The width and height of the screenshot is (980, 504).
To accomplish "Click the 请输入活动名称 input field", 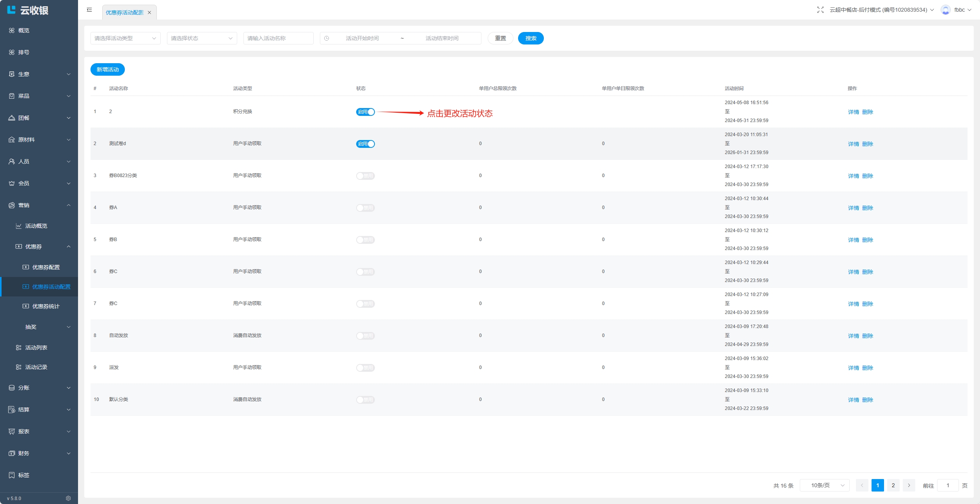I will pyautogui.click(x=278, y=38).
